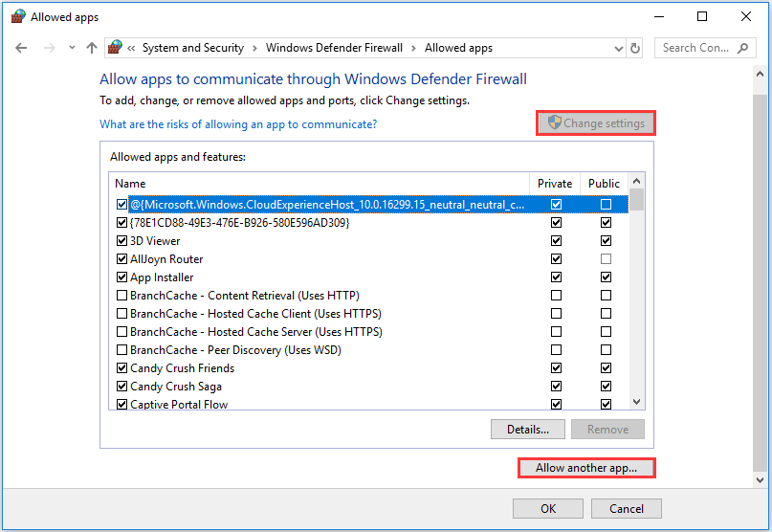Open address bar history dropdown

point(618,48)
